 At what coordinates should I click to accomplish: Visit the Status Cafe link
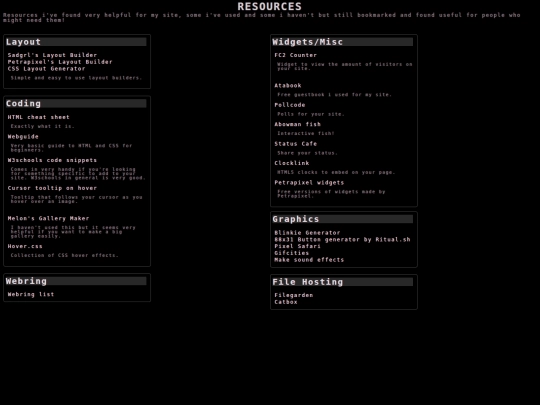(295, 144)
